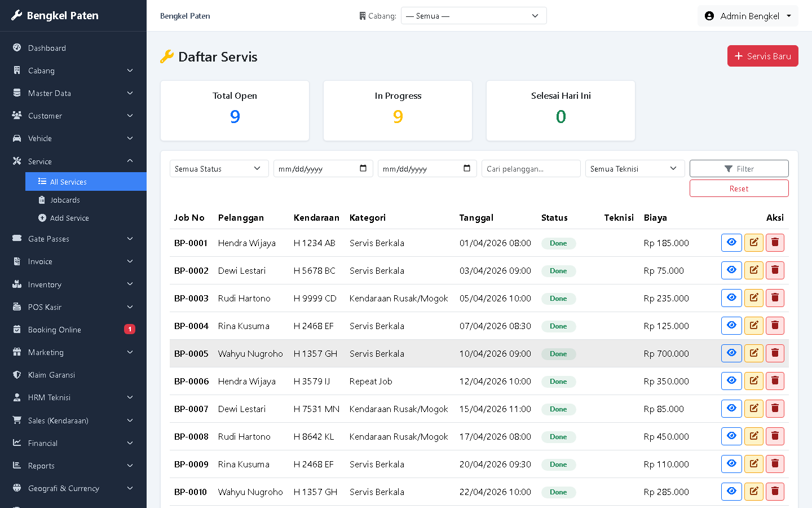
Task: Click the Dashboard gauge icon
Action: pyautogui.click(x=17, y=47)
